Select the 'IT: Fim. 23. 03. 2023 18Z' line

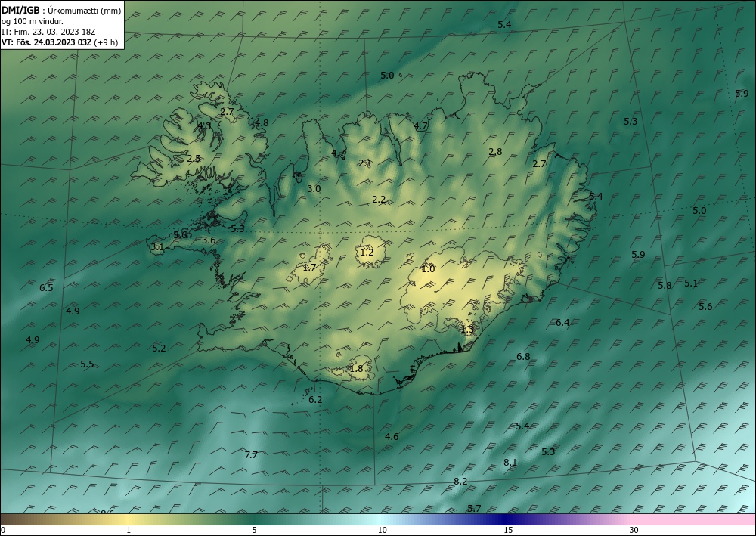pyautogui.click(x=48, y=32)
